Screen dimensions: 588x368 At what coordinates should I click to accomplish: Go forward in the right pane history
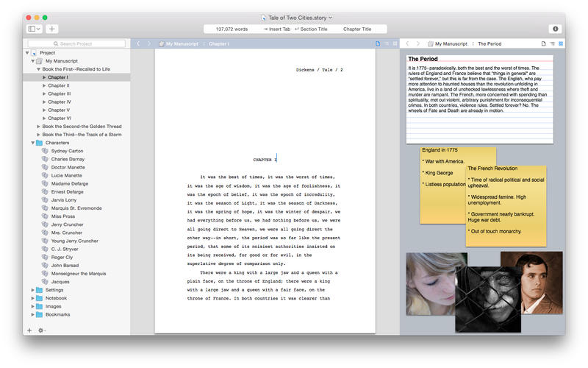click(417, 44)
